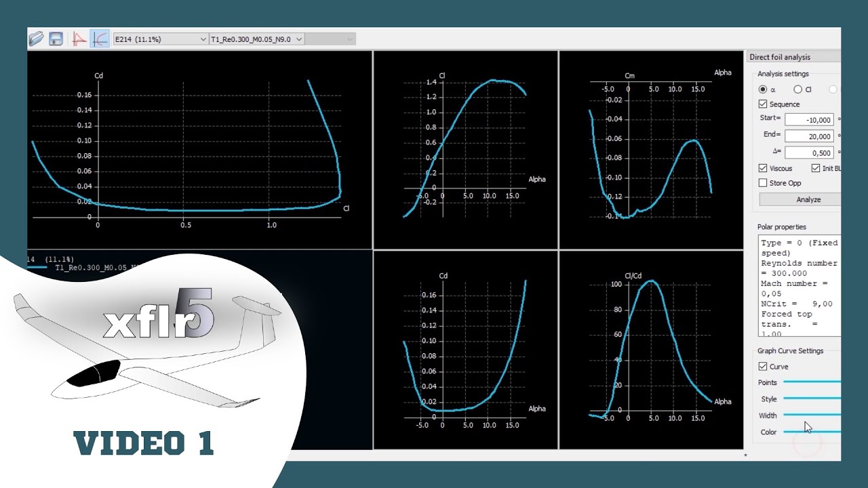Select the Cl versus Alpha graph

[466, 150]
